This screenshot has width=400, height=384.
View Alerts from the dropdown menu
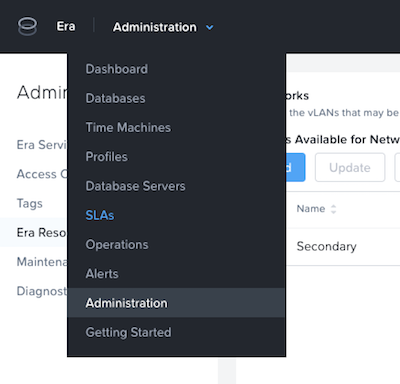pos(102,274)
